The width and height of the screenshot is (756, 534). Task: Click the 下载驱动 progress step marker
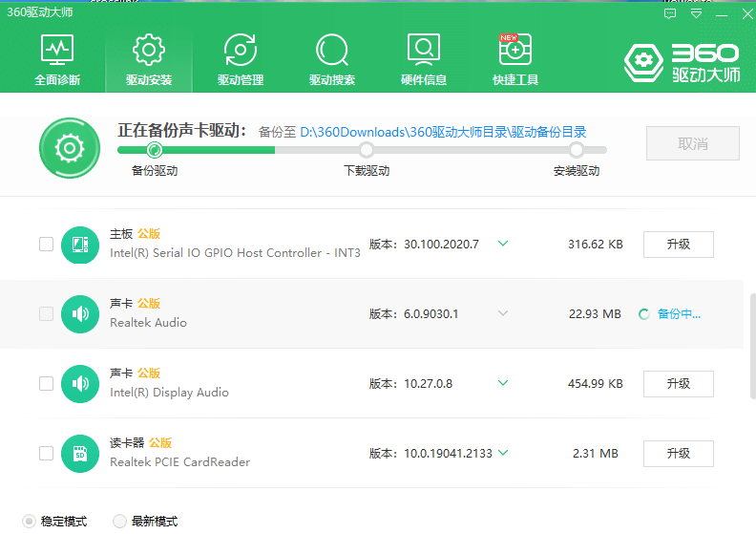click(x=367, y=150)
